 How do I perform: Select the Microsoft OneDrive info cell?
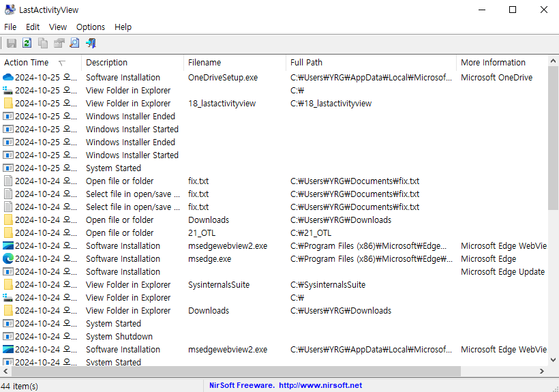[x=496, y=77]
